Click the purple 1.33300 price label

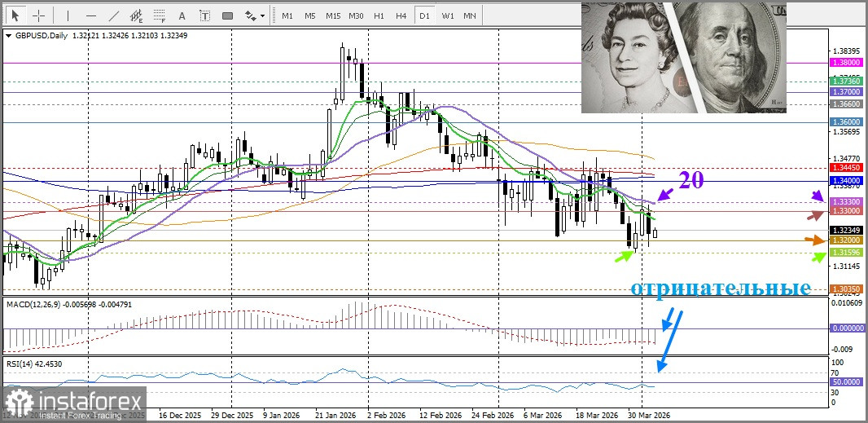pyautogui.click(x=846, y=202)
